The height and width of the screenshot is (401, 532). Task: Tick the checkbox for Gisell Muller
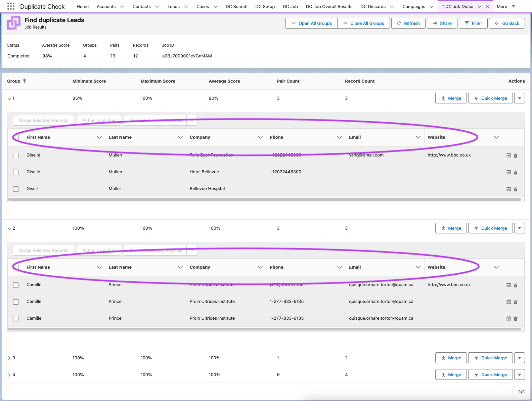coord(16,189)
